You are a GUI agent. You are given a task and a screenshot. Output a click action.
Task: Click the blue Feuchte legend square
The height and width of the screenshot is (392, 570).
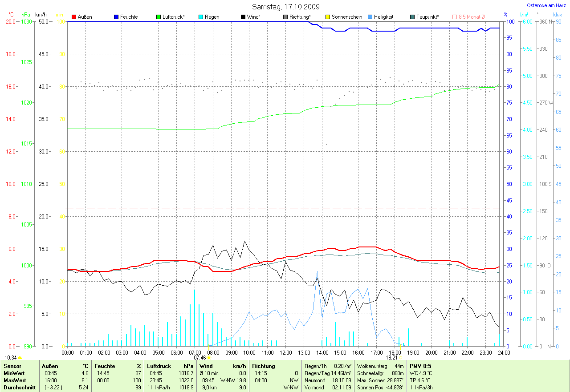pos(116,17)
